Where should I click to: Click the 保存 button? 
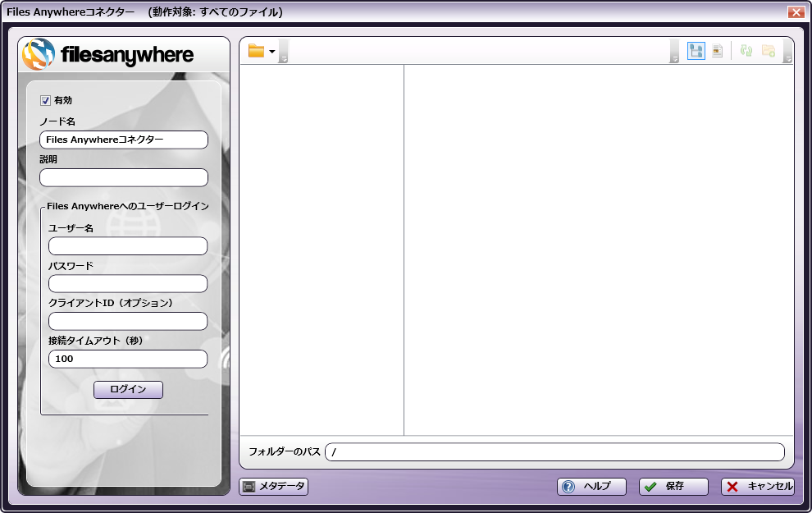(x=673, y=487)
